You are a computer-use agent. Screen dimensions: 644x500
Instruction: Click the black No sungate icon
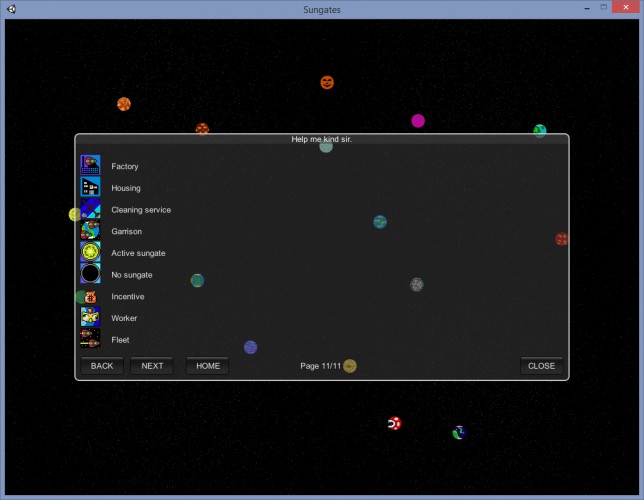point(90,274)
